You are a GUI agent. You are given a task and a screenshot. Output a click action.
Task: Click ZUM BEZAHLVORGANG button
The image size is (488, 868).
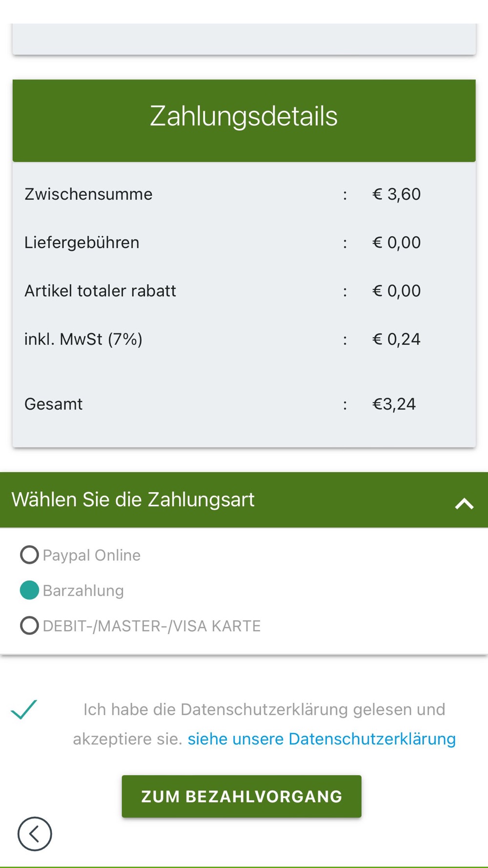point(242,796)
